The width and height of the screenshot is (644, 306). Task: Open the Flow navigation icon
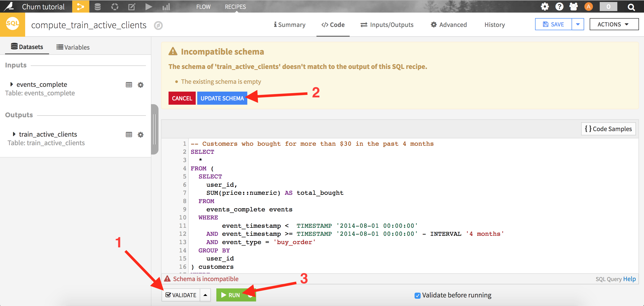80,7
